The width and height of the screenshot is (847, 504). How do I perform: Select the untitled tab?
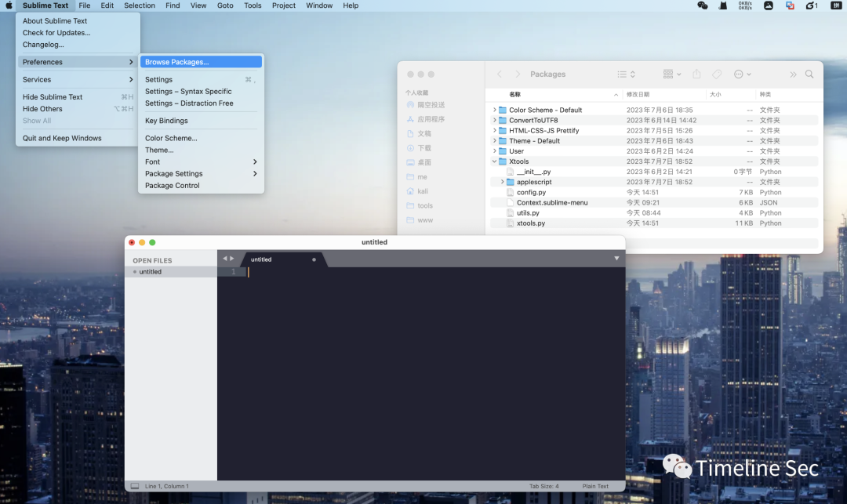point(282,259)
